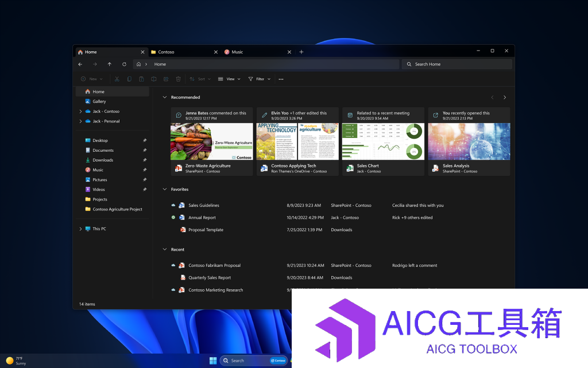Expand the This PC tree node
This screenshot has height=368, width=588.
[80, 229]
